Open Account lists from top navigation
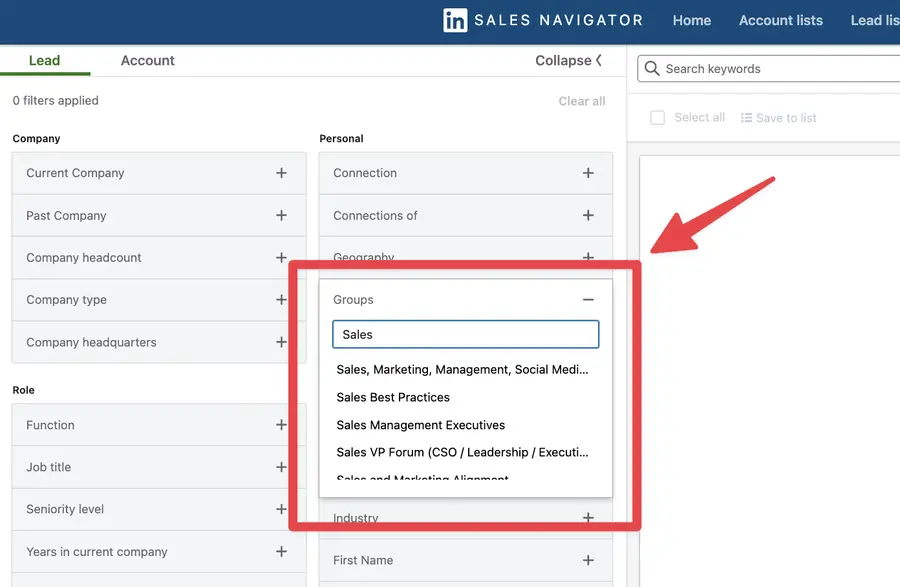This screenshot has height=587, width=900. pyautogui.click(x=780, y=20)
